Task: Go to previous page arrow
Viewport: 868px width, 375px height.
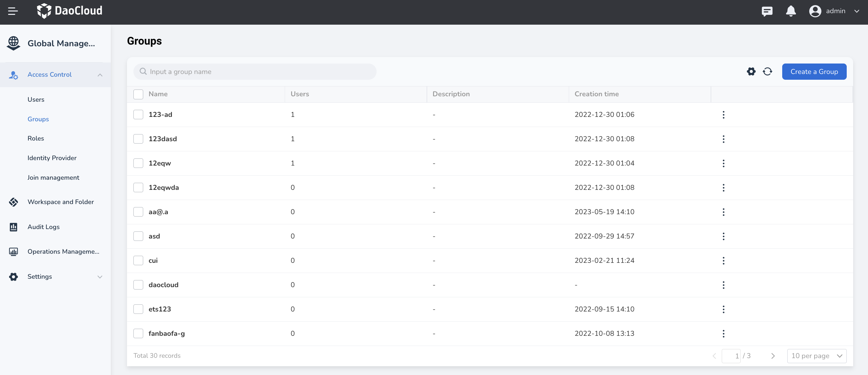Action: tap(714, 356)
